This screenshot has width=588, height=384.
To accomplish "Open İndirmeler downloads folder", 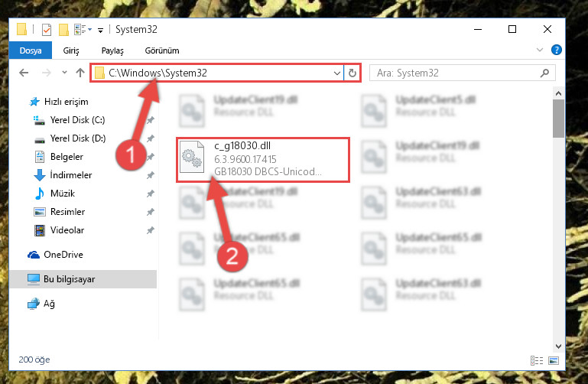I will tap(71, 174).
